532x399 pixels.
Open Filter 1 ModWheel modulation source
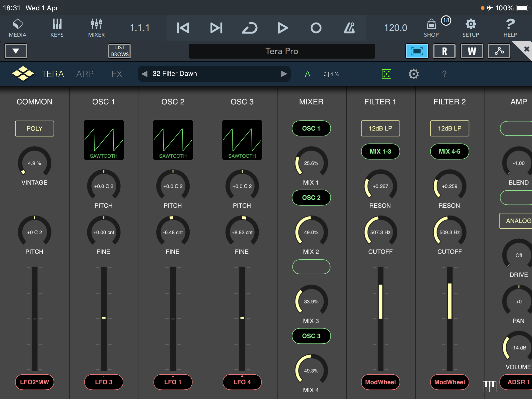[381, 382]
